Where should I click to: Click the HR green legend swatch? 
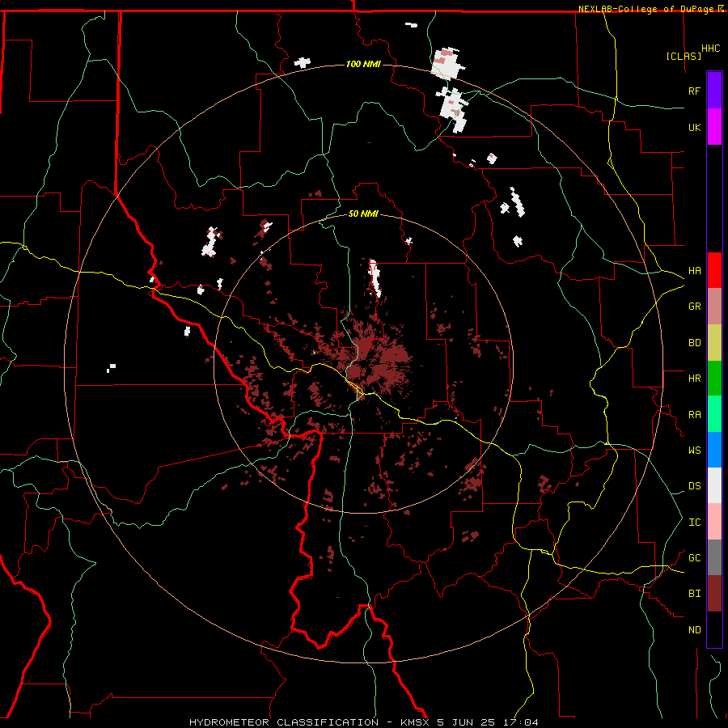(x=714, y=379)
